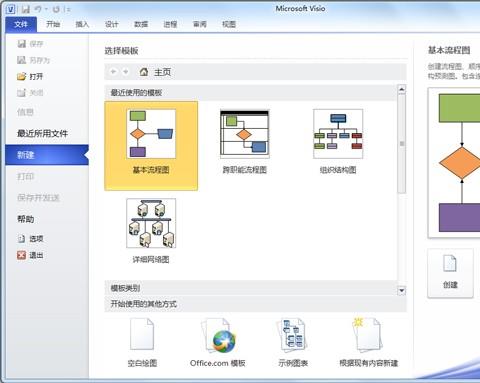
Task: Click the 关闭 document icon in sidebar
Action: tap(21, 93)
